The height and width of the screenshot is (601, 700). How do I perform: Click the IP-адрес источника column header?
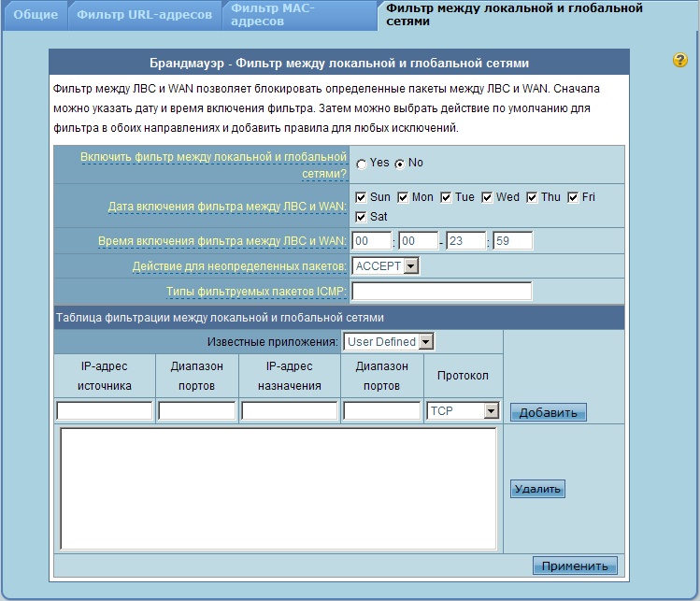pos(105,376)
